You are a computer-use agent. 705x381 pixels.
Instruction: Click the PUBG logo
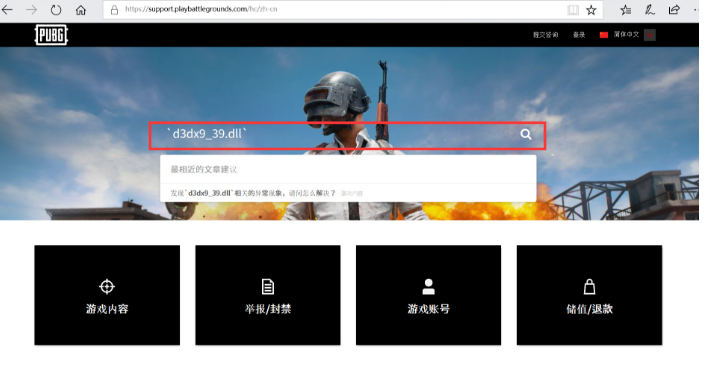(51, 35)
